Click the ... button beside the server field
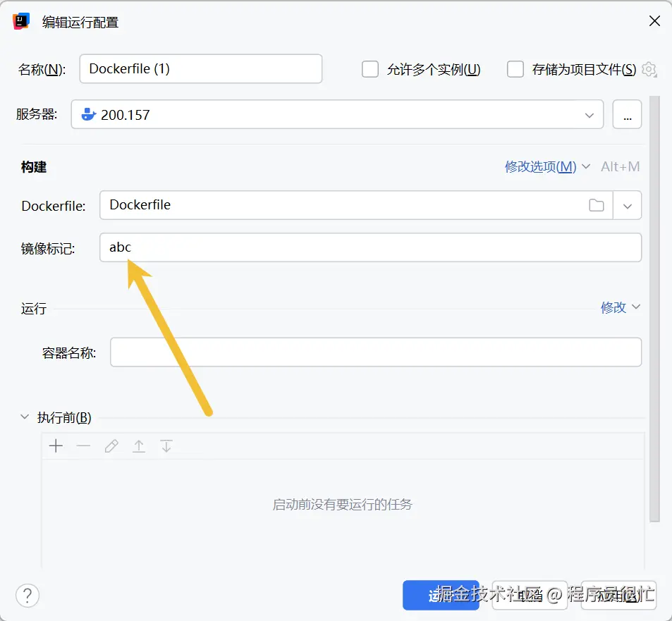This screenshot has height=621, width=672. click(x=627, y=114)
